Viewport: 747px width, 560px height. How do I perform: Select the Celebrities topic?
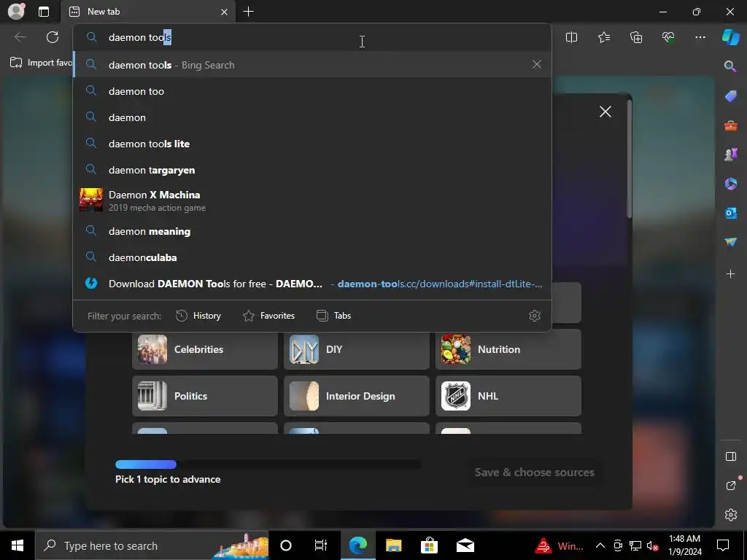coord(205,349)
